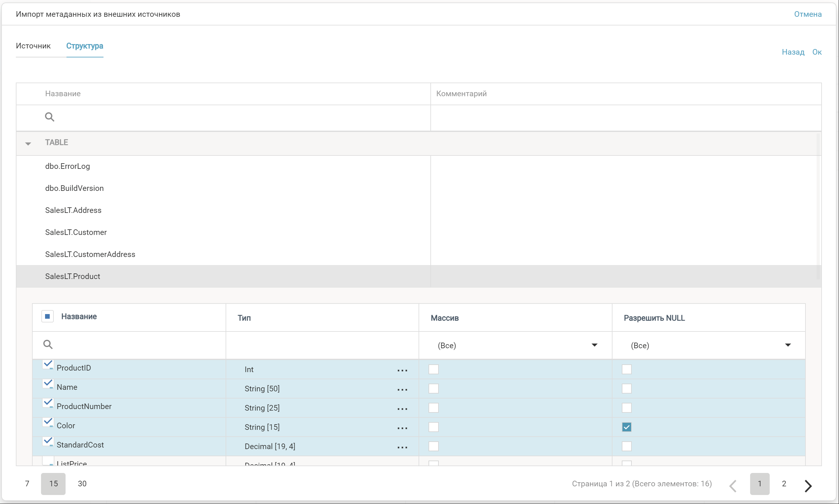
Task: Open the Массив filter dropdown
Action: pos(594,345)
